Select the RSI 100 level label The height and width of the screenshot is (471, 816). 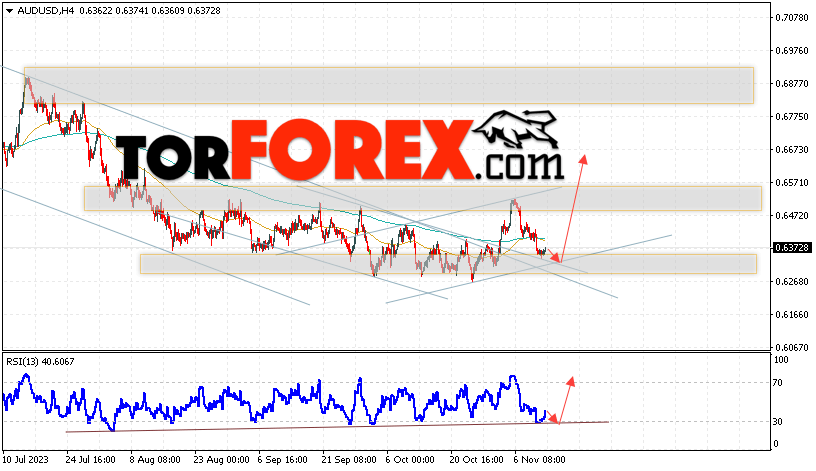(x=782, y=360)
